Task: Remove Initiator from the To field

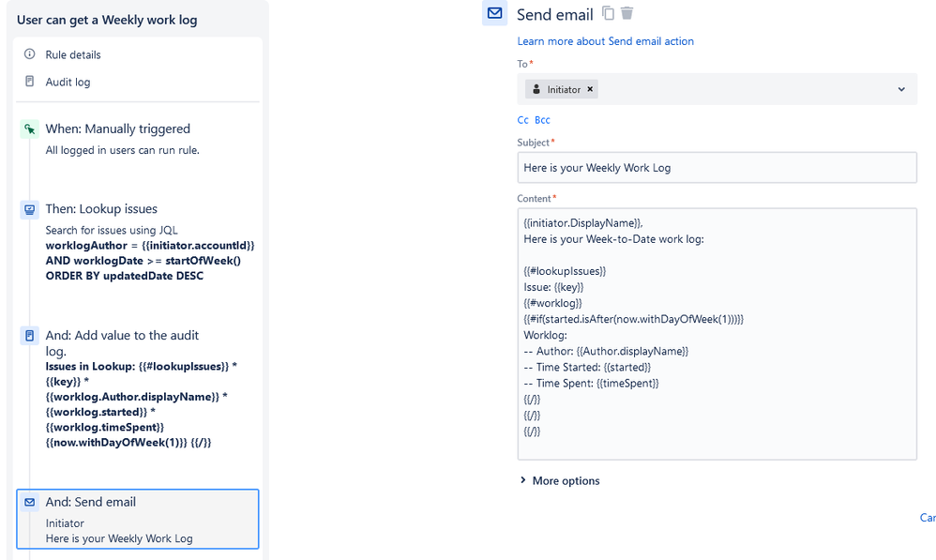Action: click(589, 89)
